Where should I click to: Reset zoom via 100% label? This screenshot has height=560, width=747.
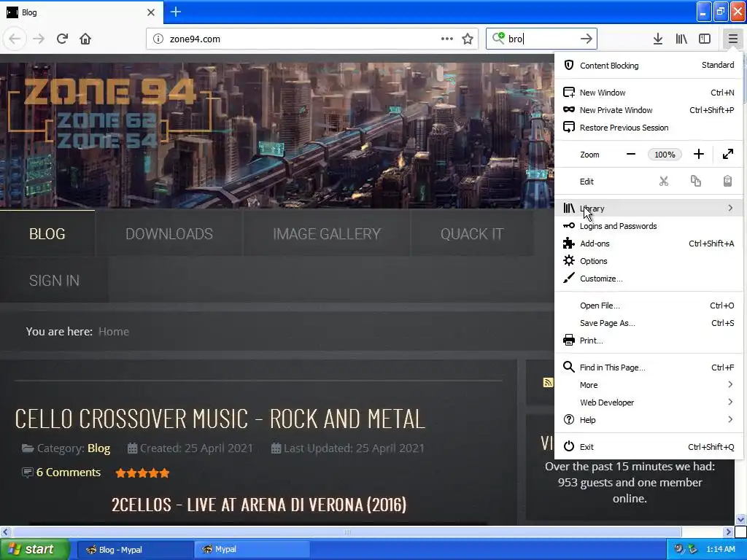click(x=665, y=155)
